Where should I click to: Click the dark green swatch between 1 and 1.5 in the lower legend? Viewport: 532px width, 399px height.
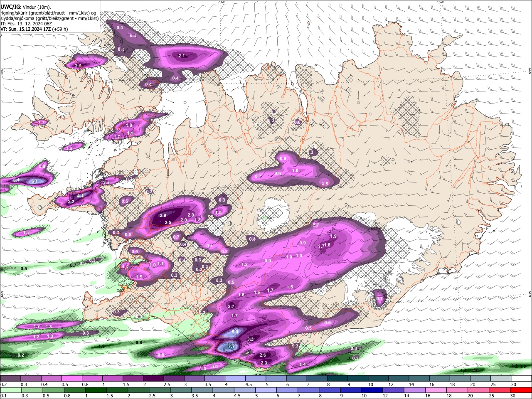[x=96, y=390]
